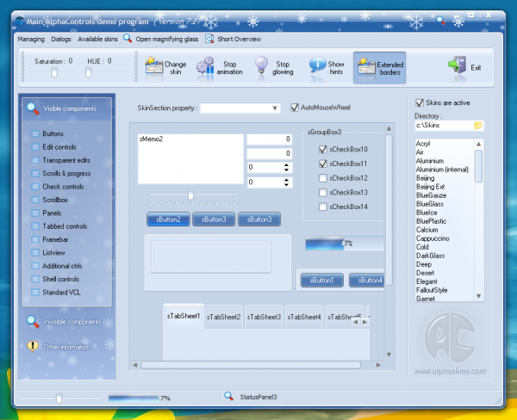This screenshot has width=517, height=420.
Task: Click the Invisible components magnifier icon
Action: coord(33,322)
